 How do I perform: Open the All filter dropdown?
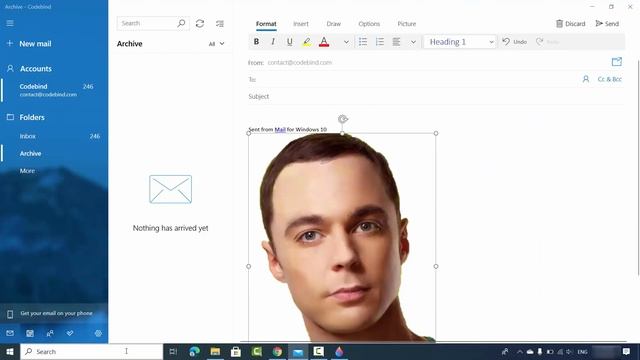(216, 44)
